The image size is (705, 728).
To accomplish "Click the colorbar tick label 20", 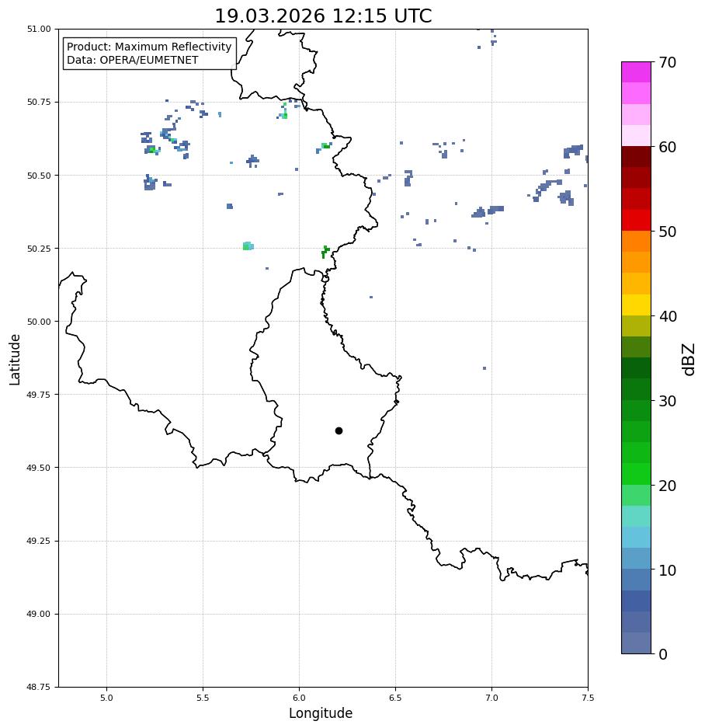I will (668, 486).
